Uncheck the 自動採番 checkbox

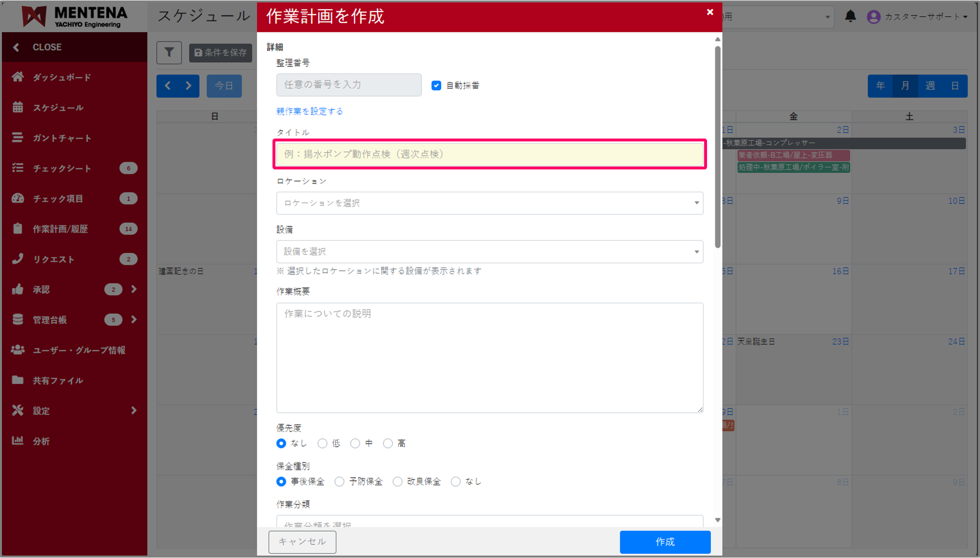point(436,85)
